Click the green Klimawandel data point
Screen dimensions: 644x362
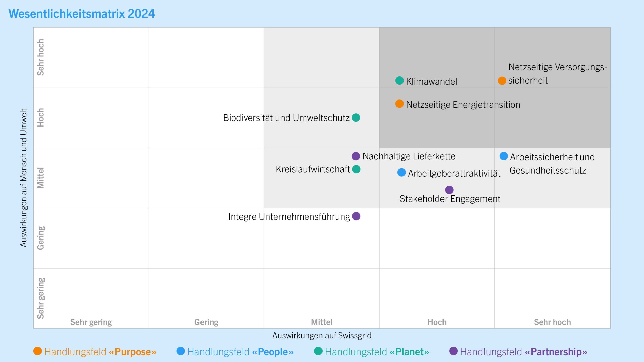[x=399, y=81]
